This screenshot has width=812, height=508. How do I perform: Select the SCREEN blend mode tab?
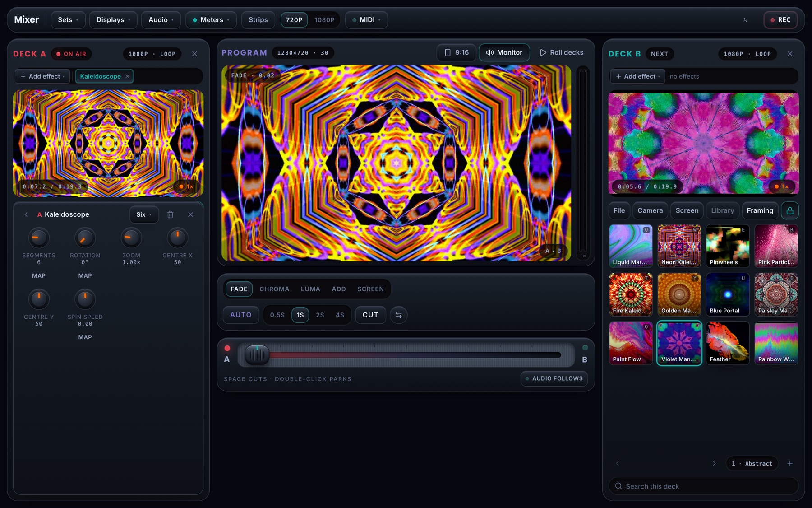click(x=371, y=289)
